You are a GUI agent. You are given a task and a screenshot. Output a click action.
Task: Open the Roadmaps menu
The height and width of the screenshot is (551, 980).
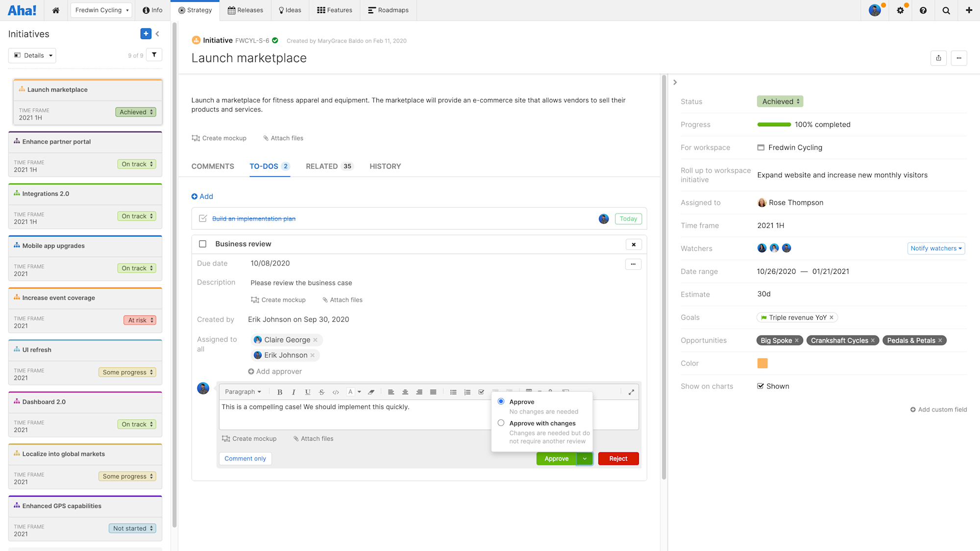[x=388, y=10]
